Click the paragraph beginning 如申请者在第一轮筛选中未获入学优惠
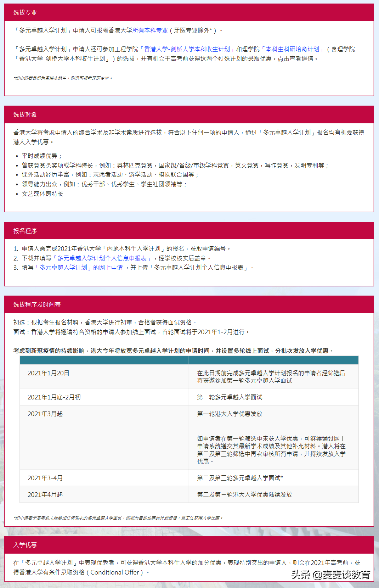379x588 pixels. (x=271, y=450)
